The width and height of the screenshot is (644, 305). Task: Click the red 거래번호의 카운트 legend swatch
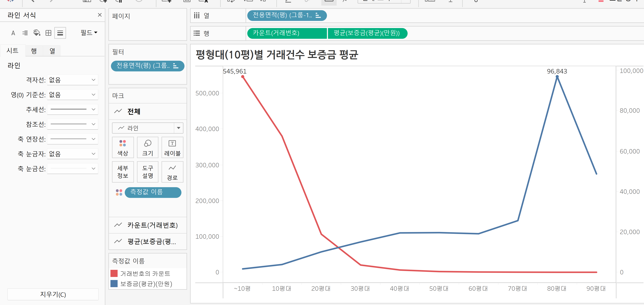pyautogui.click(x=114, y=273)
